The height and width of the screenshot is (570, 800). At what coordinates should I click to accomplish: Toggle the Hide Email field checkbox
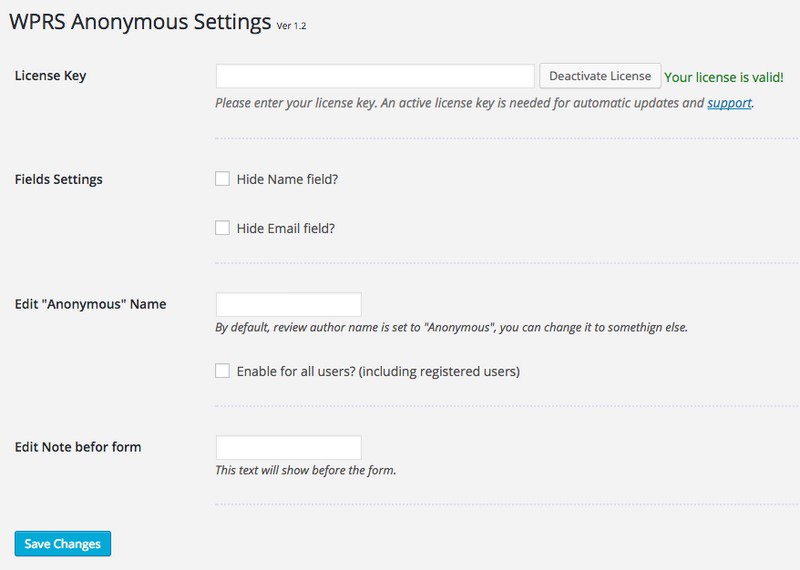click(x=222, y=228)
